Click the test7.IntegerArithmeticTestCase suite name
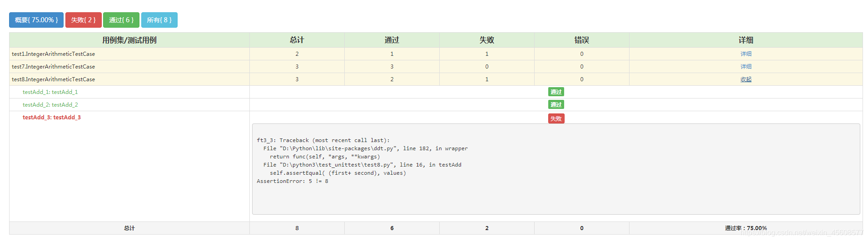This screenshot has height=241, width=868. tap(53, 67)
